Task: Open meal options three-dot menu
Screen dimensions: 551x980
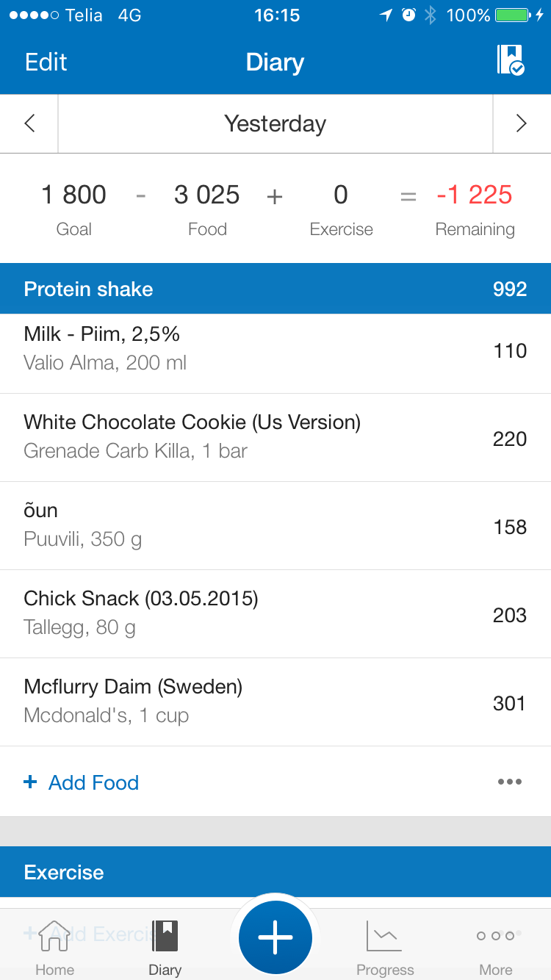Action: pyautogui.click(x=509, y=782)
